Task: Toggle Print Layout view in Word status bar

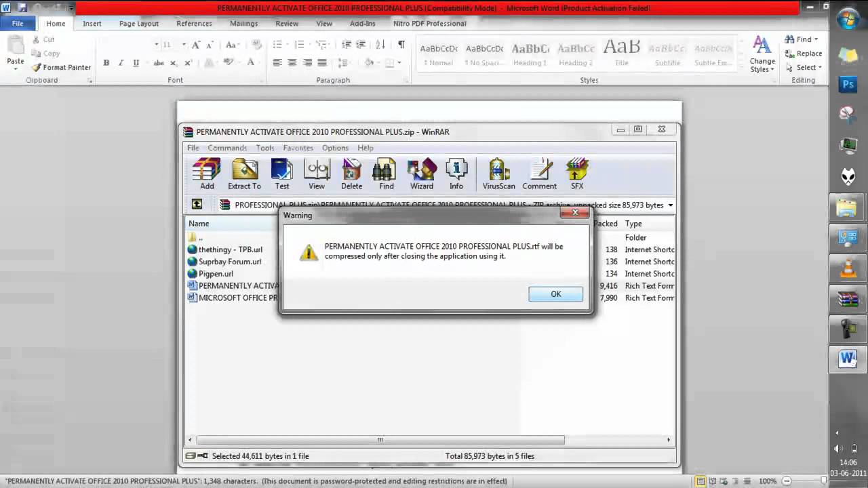Action: (702, 481)
